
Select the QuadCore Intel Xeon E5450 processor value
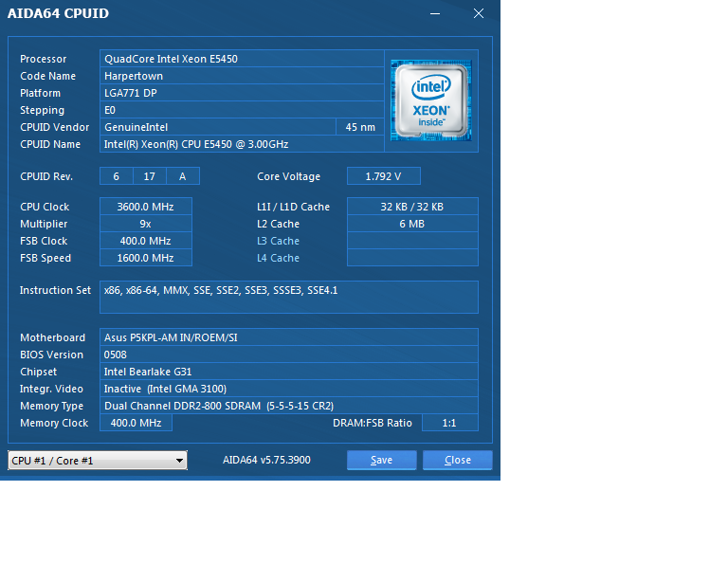(x=242, y=59)
